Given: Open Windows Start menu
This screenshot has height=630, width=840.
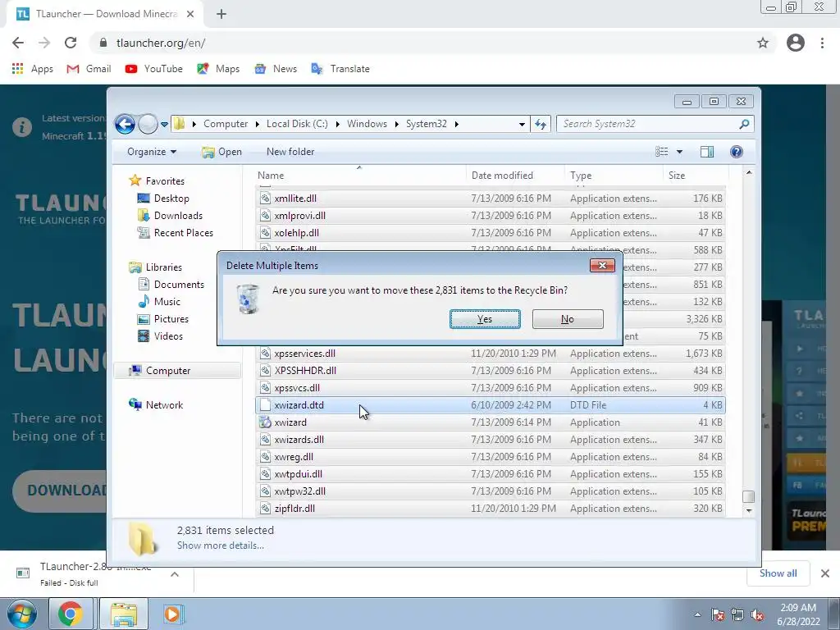Looking at the screenshot, I should tap(21, 614).
